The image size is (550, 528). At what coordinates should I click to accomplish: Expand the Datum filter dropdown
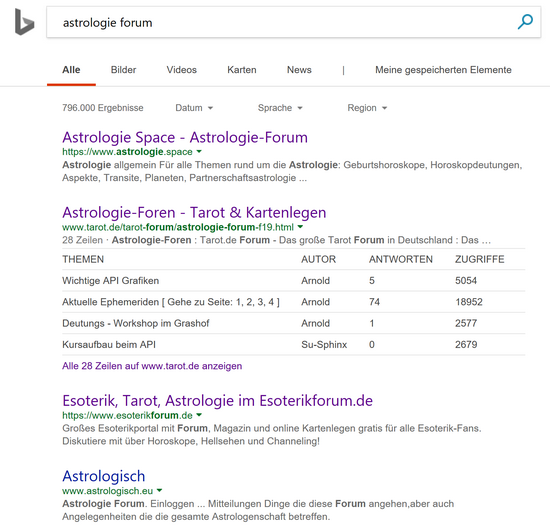194,108
